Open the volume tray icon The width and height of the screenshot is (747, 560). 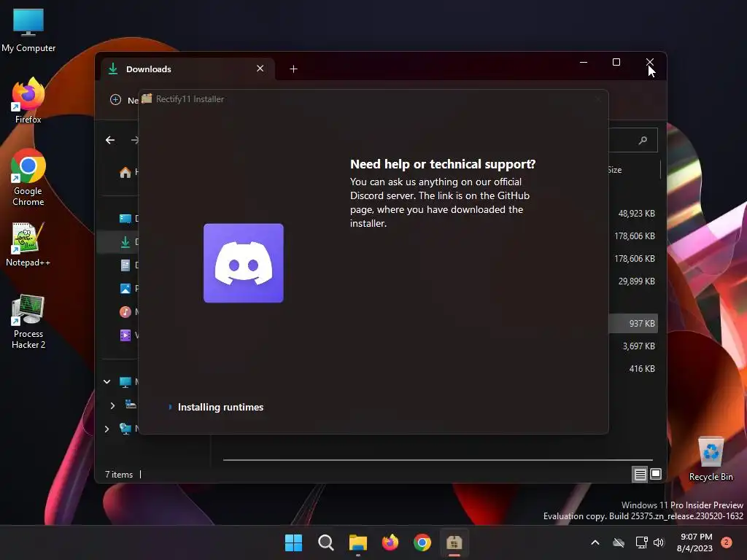(x=659, y=542)
